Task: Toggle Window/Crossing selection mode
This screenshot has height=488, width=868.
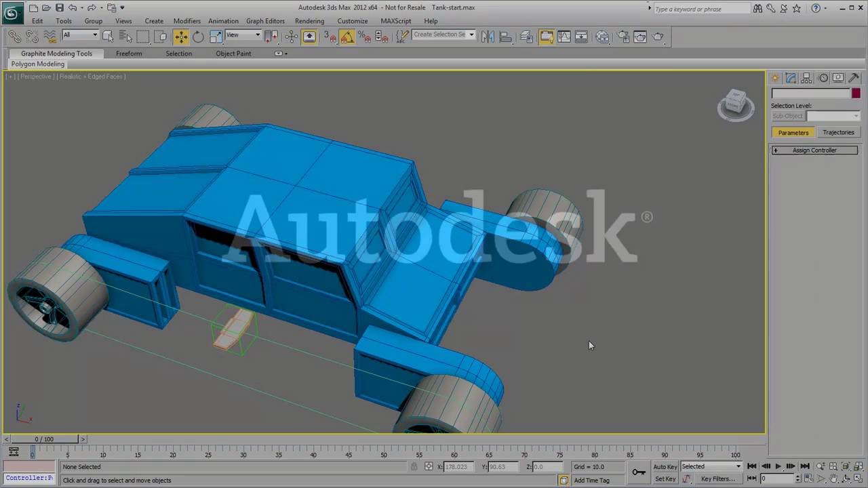Action: click(x=161, y=37)
